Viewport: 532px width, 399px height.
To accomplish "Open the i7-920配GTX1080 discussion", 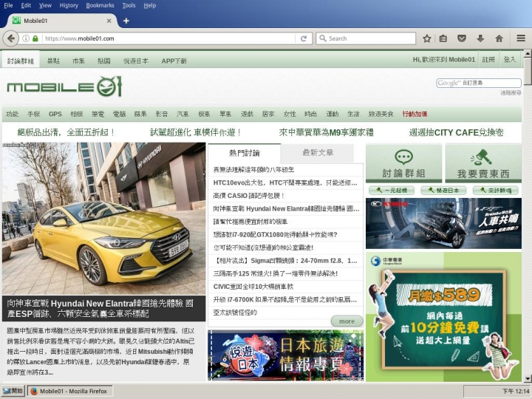I will coord(275,234).
